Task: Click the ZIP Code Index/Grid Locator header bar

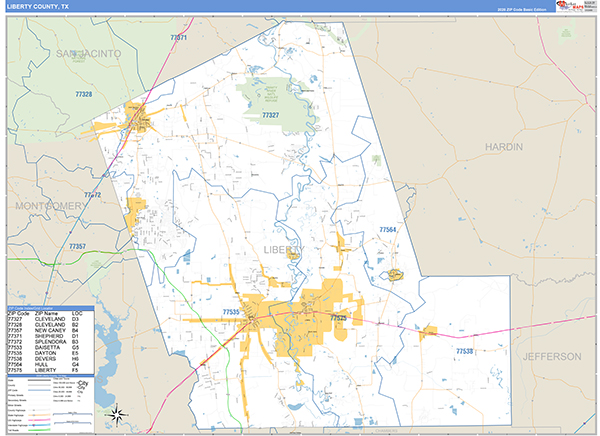Action: point(51,308)
